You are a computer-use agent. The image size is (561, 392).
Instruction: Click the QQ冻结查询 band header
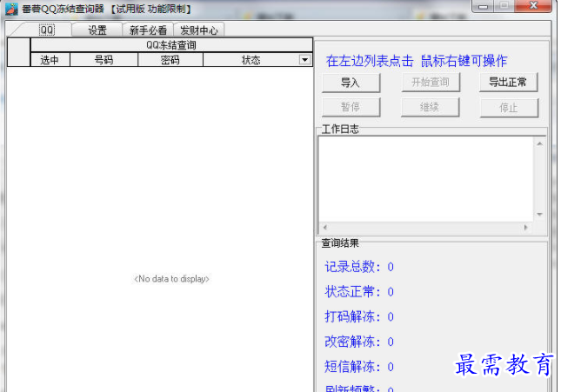click(171, 45)
